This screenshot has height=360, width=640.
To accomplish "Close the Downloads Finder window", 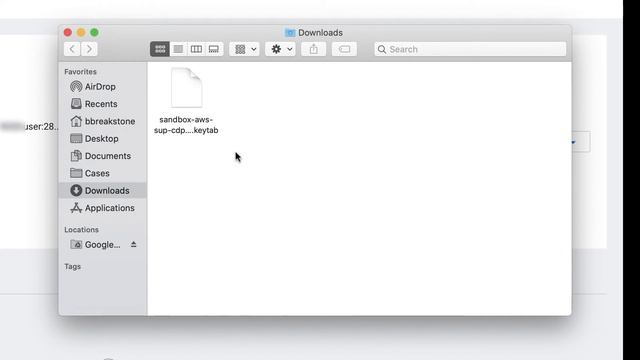I will coord(68,32).
